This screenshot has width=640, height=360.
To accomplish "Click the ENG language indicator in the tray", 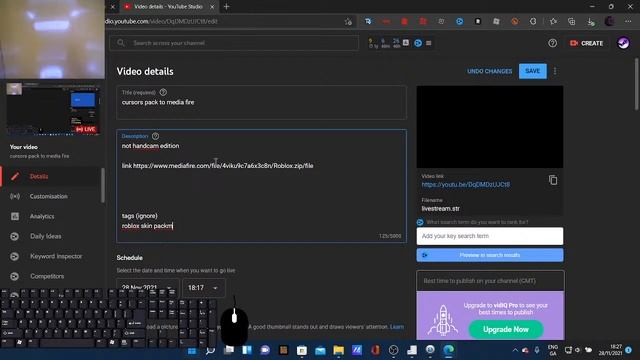I will click(x=553, y=350).
